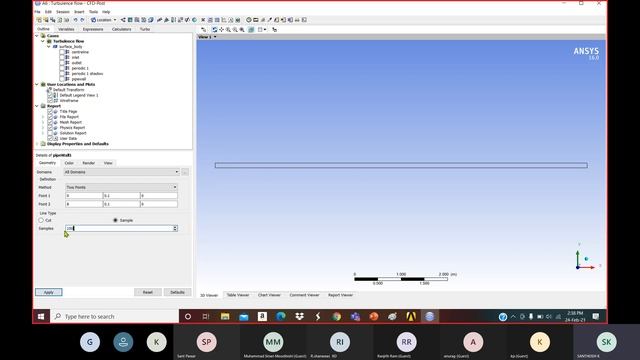Open the Timestep Selector clock icon
Viewport: 640px width, 360px height.
coord(249,20)
